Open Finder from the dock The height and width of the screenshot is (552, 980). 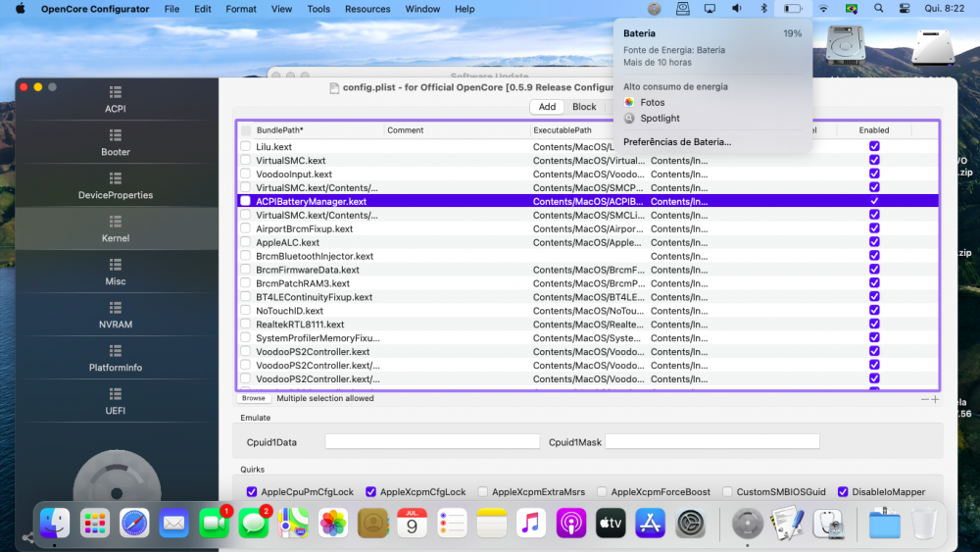tap(54, 524)
